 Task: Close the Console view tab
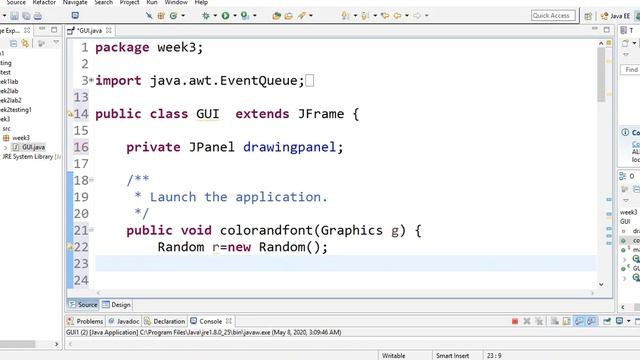coord(229,321)
